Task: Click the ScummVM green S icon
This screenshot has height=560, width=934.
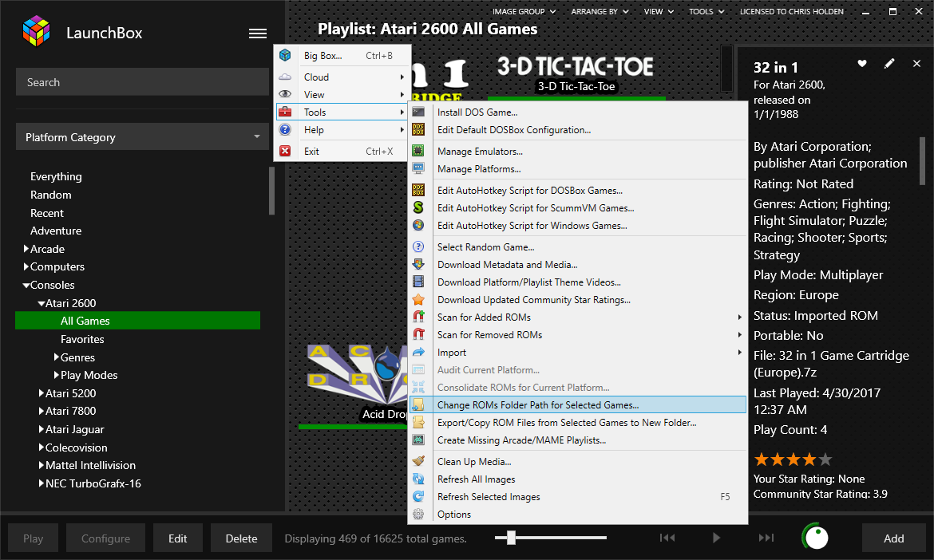Action: (x=419, y=207)
